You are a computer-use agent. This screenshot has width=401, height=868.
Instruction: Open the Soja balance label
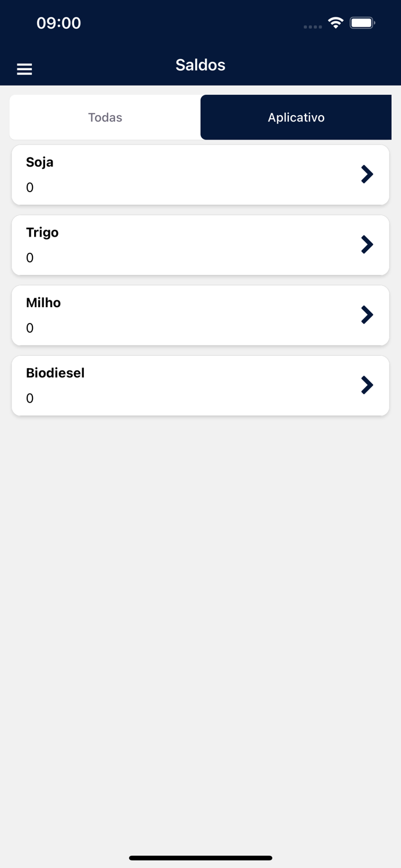tap(40, 162)
